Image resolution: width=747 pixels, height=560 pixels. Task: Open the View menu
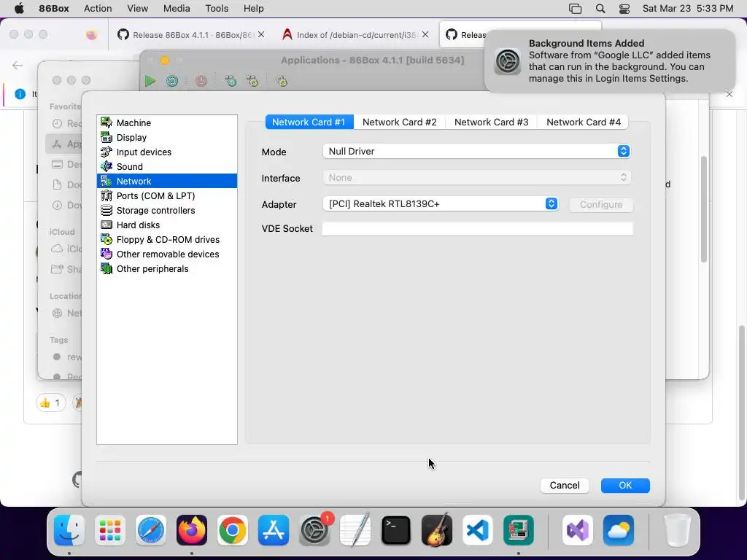click(x=138, y=9)
